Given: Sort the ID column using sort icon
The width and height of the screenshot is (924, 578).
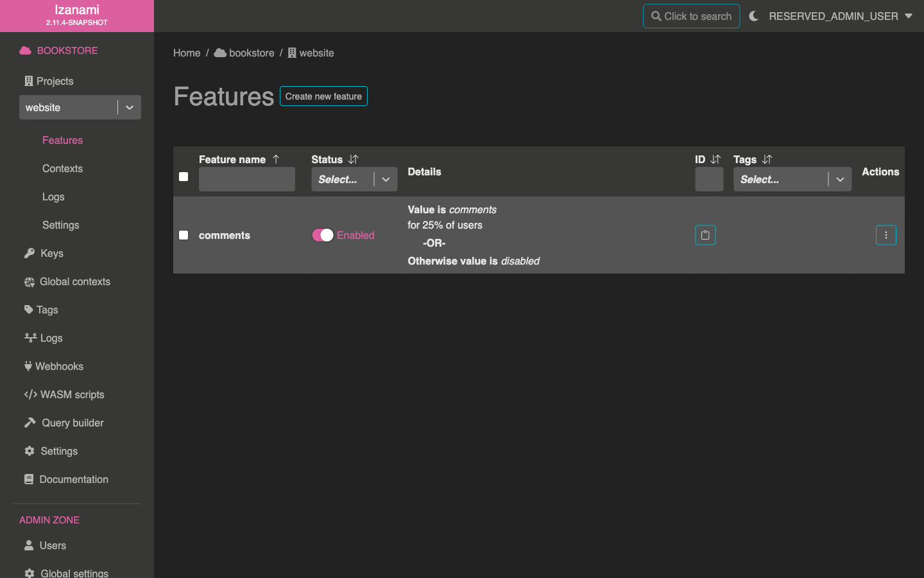Looking at the screenshot, I should pos(715,159).
